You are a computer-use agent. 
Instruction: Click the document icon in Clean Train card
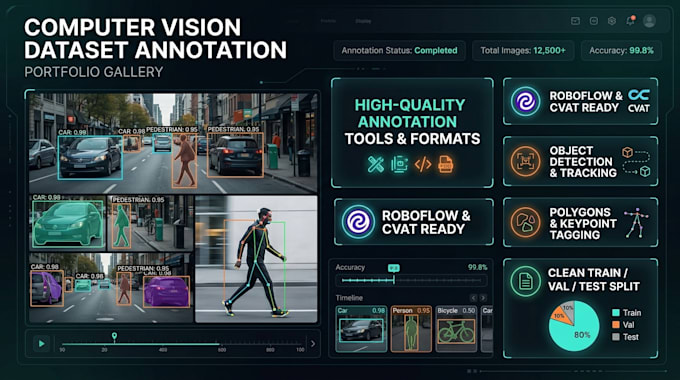coord(525,281)
